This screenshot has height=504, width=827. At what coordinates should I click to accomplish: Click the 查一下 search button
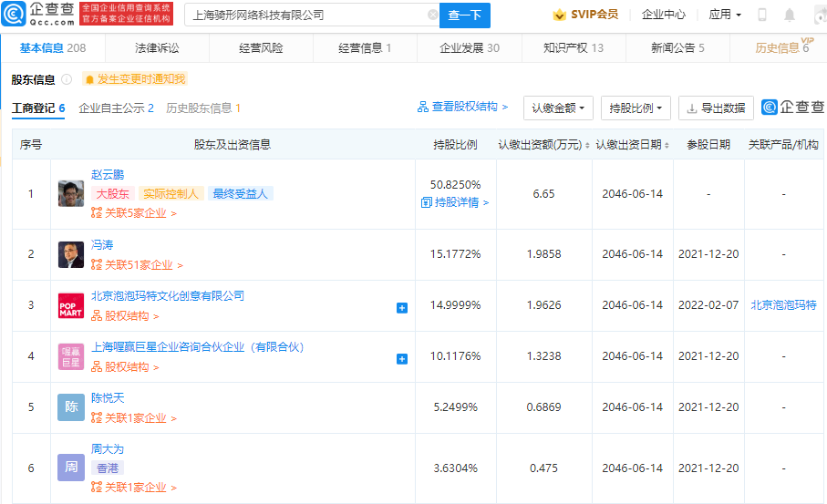tap(465, 15)
